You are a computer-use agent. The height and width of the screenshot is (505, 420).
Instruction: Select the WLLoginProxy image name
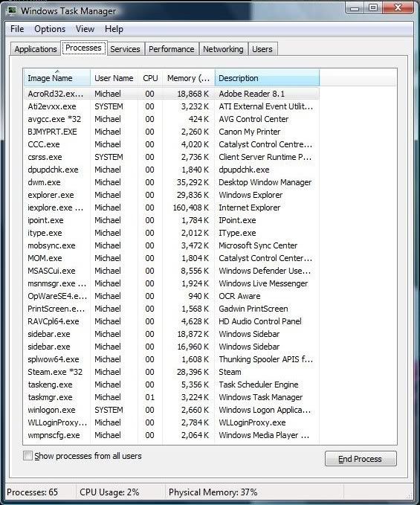[57, 422]
